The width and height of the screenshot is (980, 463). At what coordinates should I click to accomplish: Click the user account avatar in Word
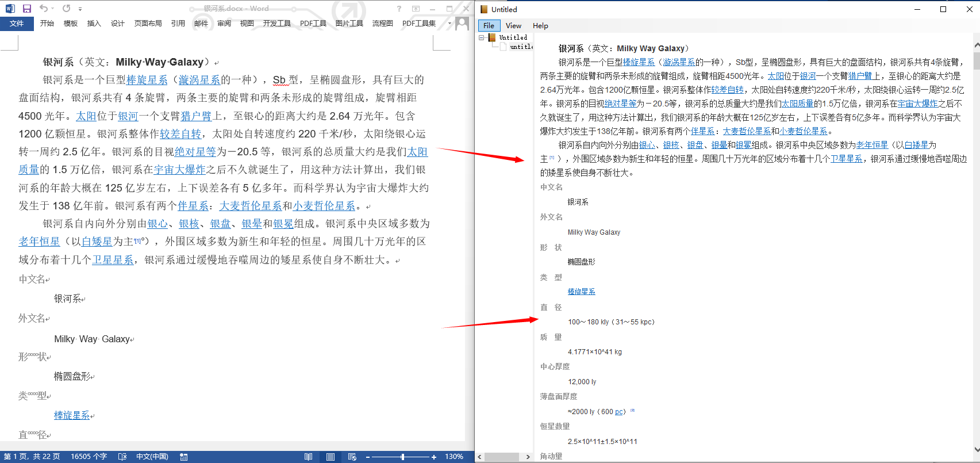point(462,23)
